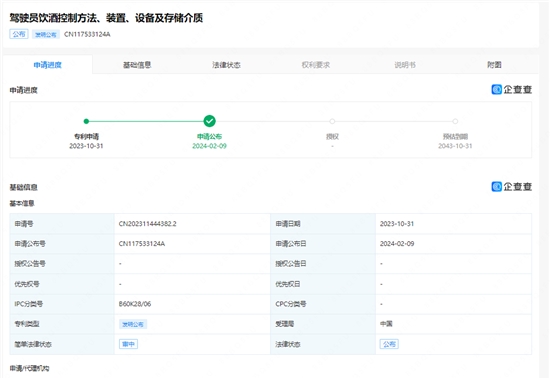Image resolution: width=550 pixels, height=378 pixels.
Task: Select the 授权 timeline circle
Action: click(332, 121)
